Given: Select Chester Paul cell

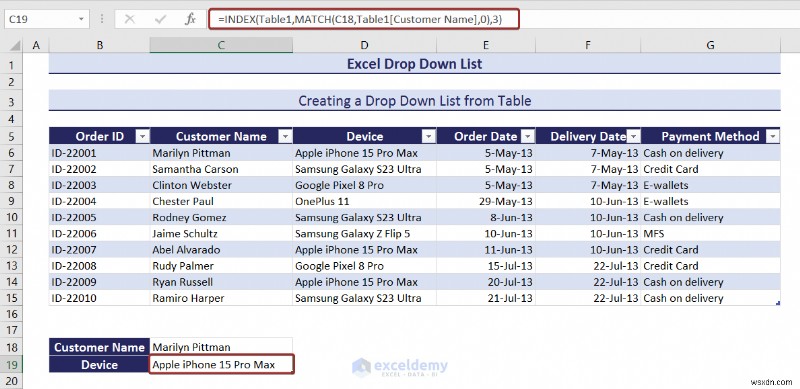Looking at the screenshot, I should click(x=221, y=201).
